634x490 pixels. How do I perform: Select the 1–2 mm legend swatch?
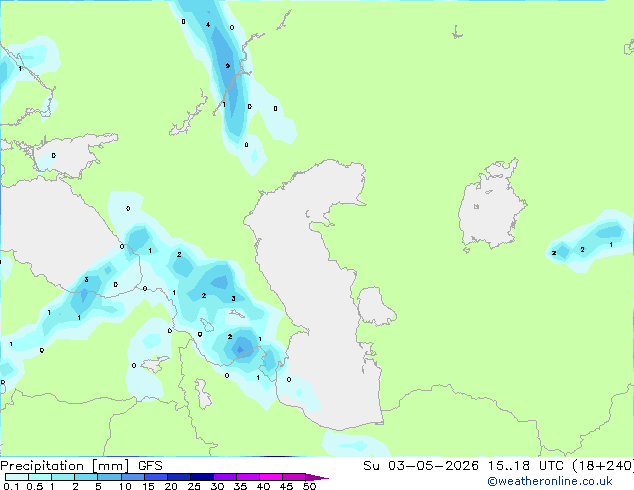click(x=63, y=477)
